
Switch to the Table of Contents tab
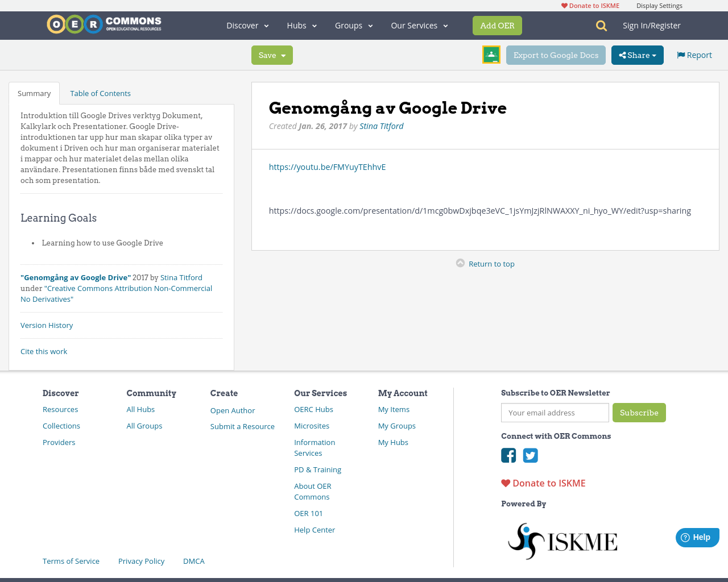point(100,93)
